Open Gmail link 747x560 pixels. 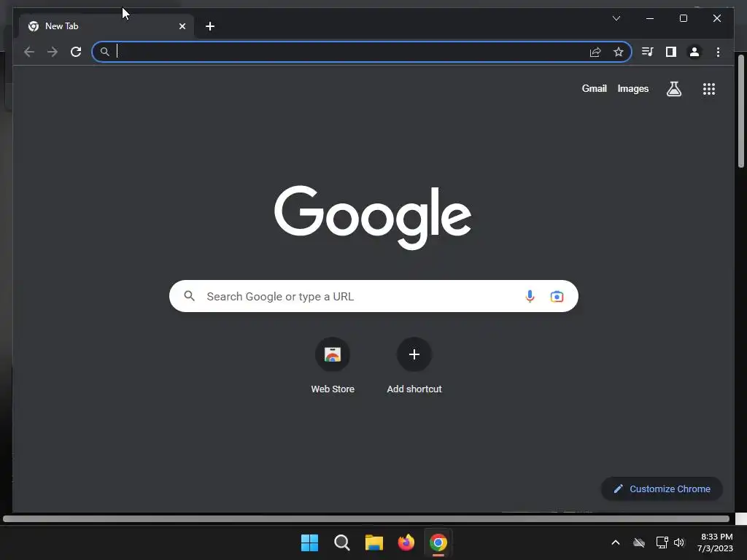click(594, 88)
